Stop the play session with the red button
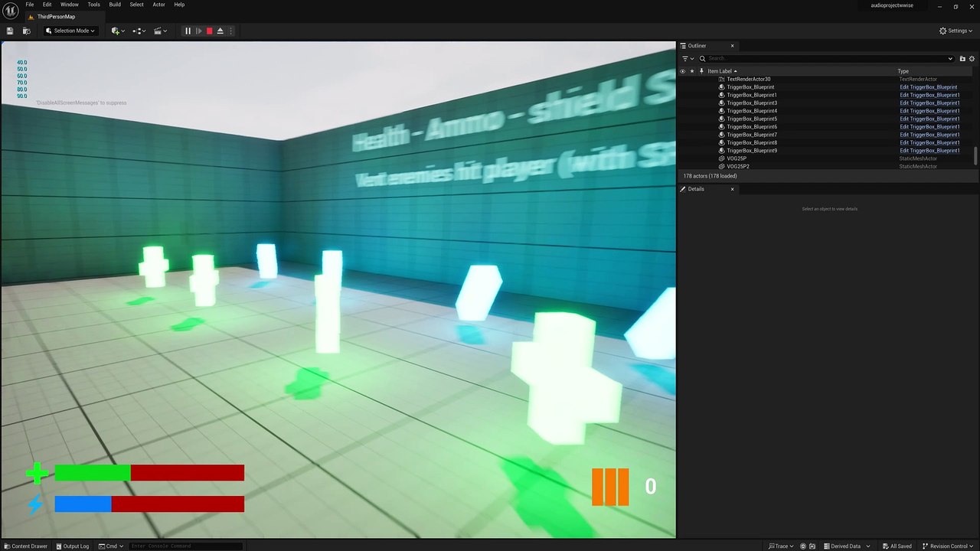The image size is (980, 551). tap(209, 31)
